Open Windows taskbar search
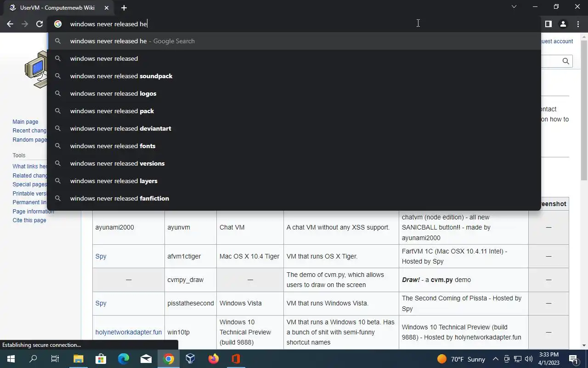588x368 pixels. 33,359
